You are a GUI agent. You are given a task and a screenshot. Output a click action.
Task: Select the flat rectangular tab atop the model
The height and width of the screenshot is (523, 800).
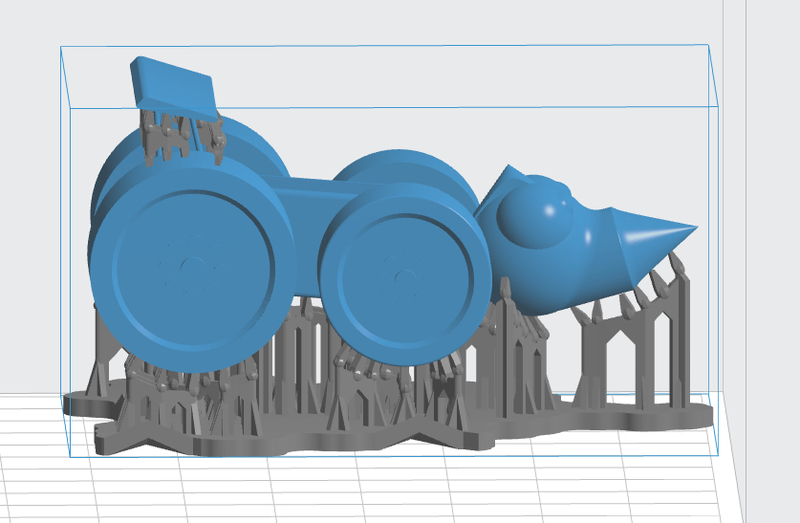(173, 88)
